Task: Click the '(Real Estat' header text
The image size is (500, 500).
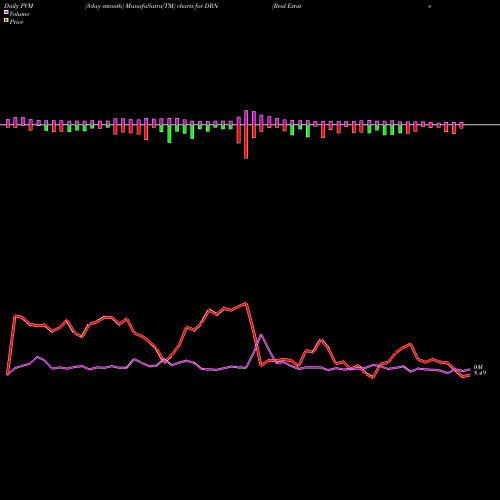Action: (287, 6)
